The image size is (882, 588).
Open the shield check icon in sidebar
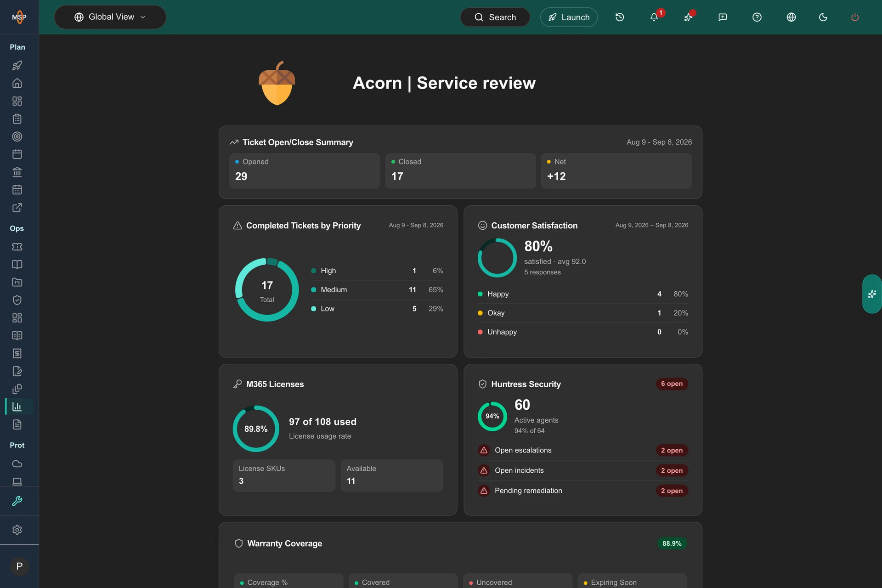(17, 300)
